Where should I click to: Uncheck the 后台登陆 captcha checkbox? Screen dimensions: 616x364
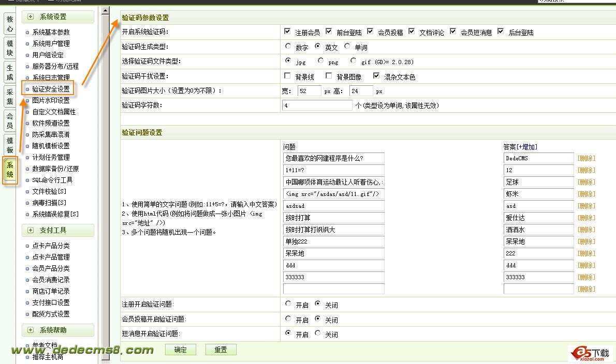coord(501,31)
